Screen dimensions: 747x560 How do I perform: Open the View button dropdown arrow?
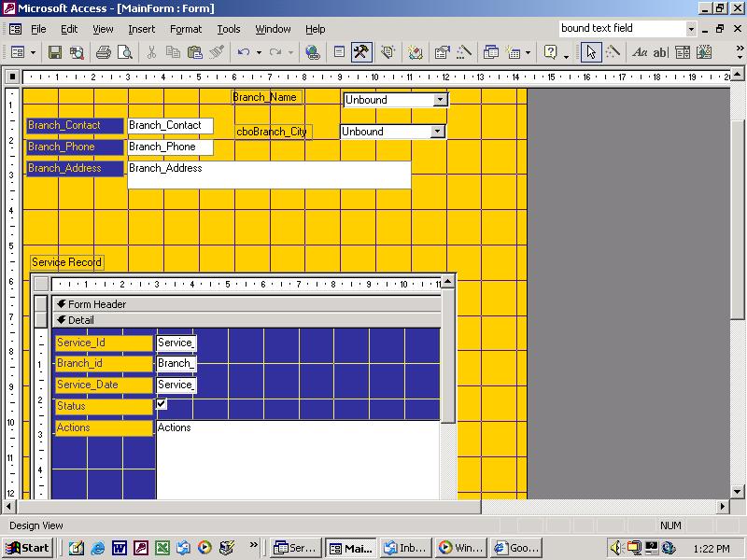[x=33, y=52]
